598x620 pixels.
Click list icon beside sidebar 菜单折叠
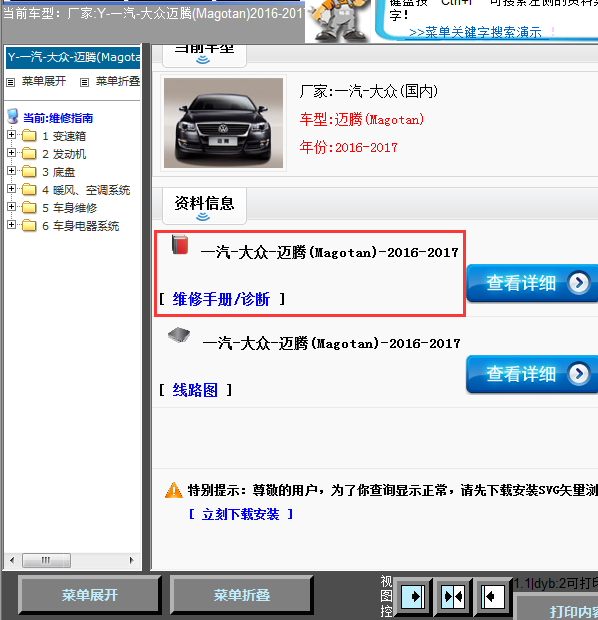tap(84, 82)
